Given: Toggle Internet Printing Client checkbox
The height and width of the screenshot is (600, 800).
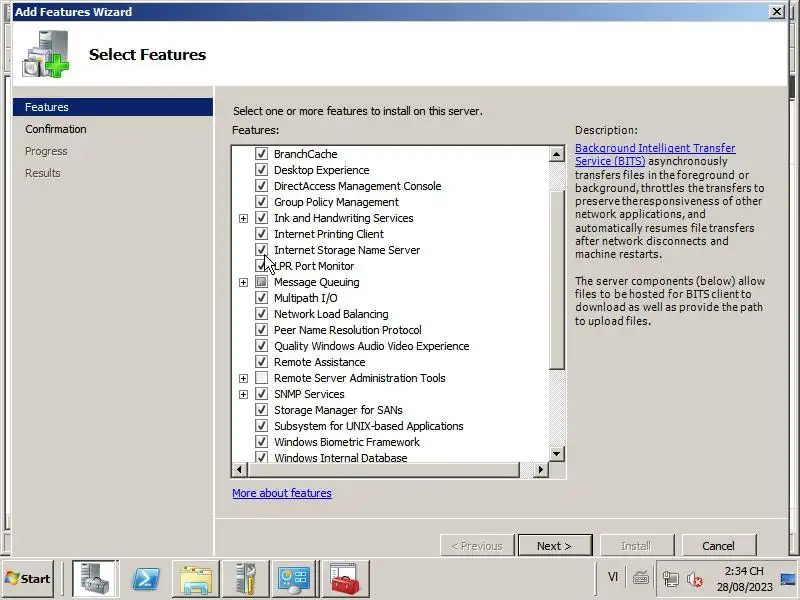Looking at the screenshot, I should [x=261, y=234].
